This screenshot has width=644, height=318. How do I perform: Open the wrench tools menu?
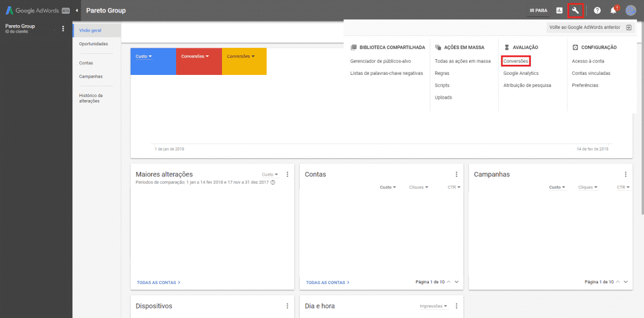click(575, 11)
